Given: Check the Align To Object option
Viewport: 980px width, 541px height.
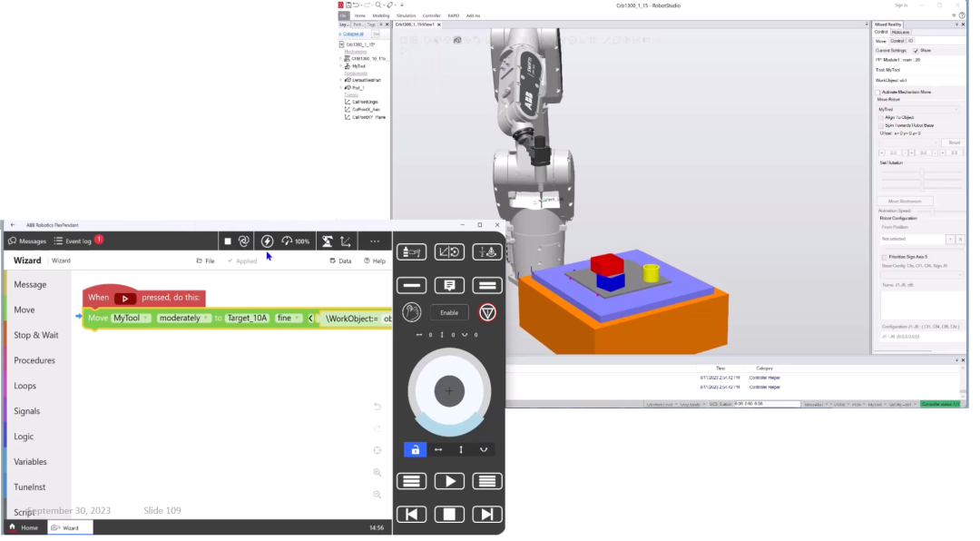Looking at the screenshot, I should coord(880,118).
